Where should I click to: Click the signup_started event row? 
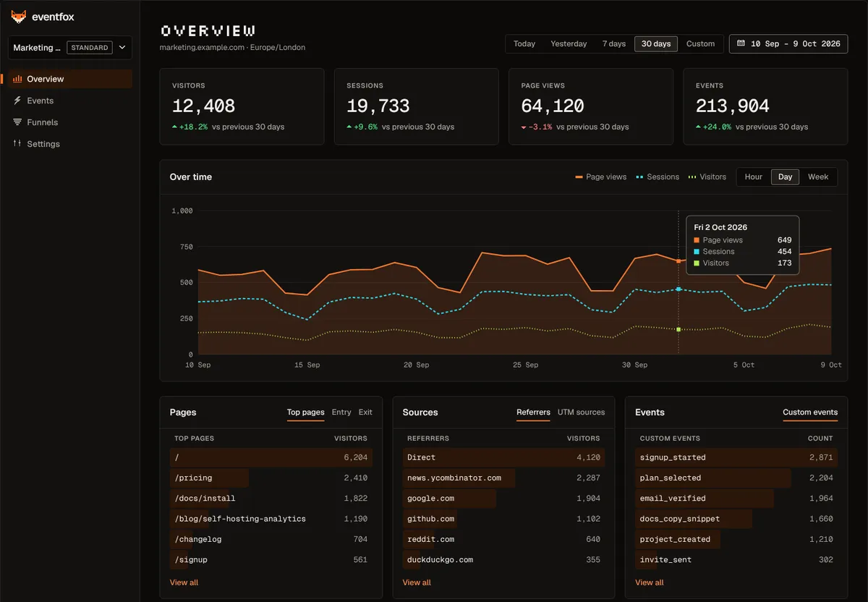pos(737,457)
